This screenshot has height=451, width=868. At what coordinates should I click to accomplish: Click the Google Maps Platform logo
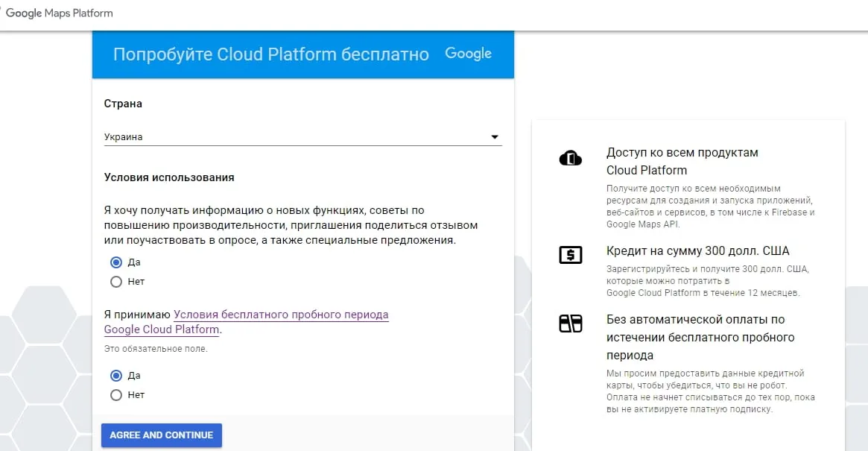pos(57,13)
